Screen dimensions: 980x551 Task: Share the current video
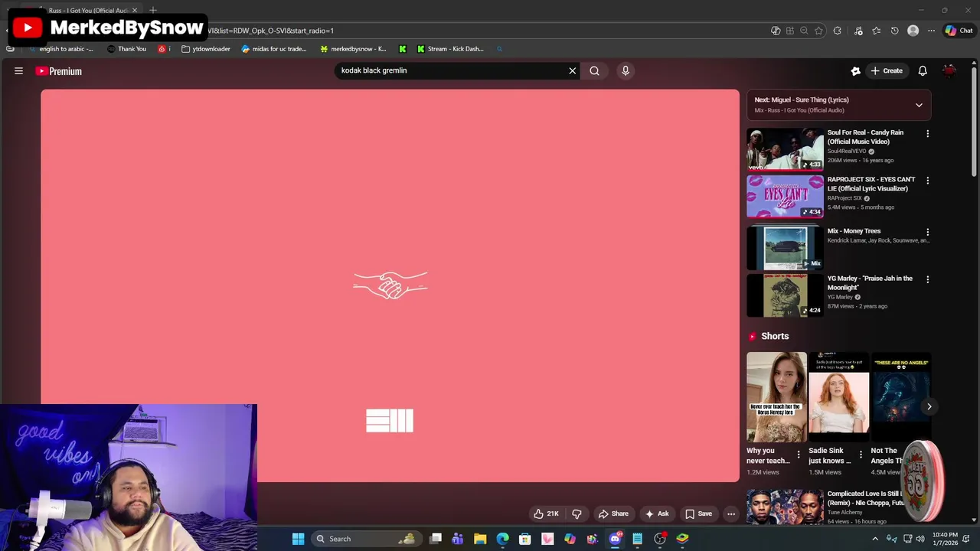click(613, 514)
